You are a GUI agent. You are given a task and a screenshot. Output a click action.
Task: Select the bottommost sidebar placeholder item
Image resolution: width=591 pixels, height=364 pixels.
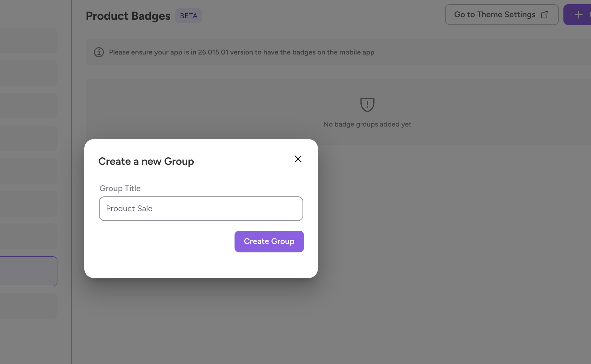point(29,306)
